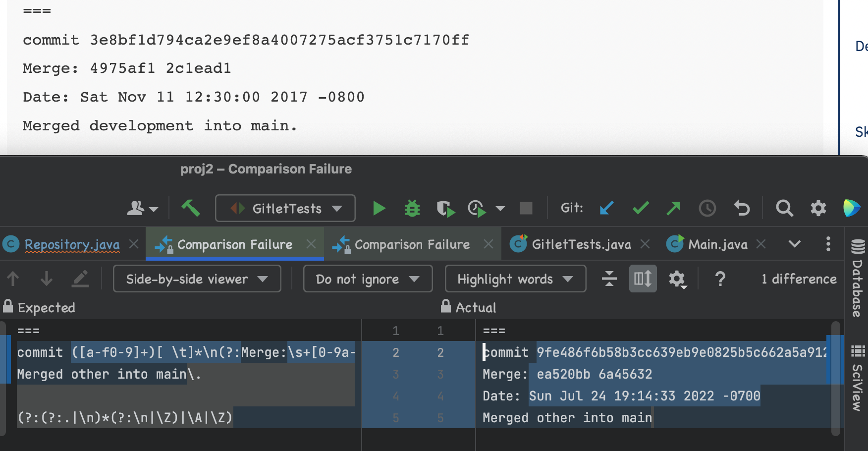Click Git update project arrow

click(x=606, y=209)
